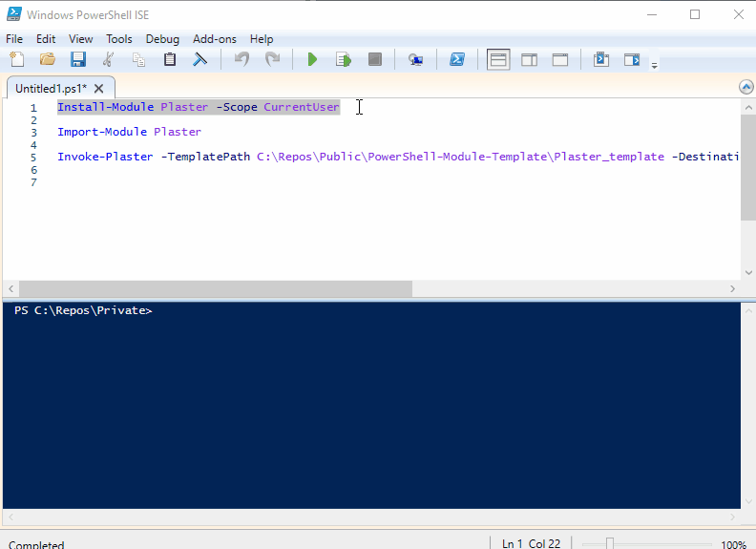The image size is (756, 549).
Task: Collapse the script pane with chevron
Action: (745, 87)
